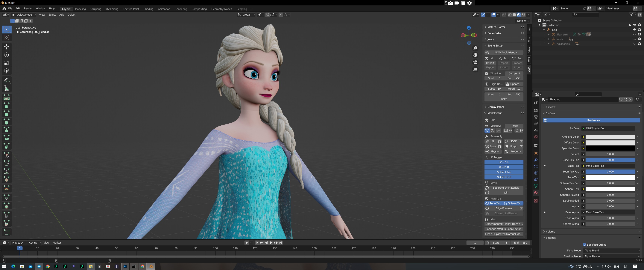The width and height of the screenshot is (644, 270).
Task: Open Output properties tab icon
Action: [x=536, y=117]
